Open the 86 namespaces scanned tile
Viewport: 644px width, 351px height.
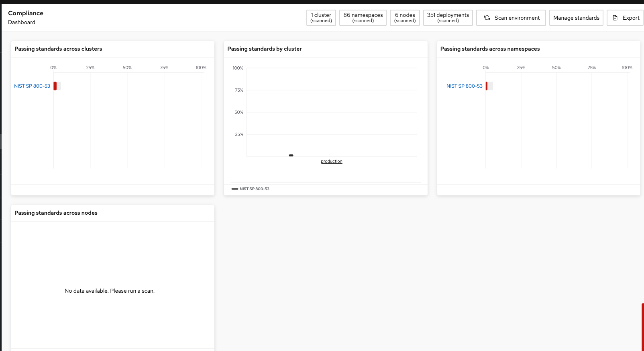tap(363, 18)
